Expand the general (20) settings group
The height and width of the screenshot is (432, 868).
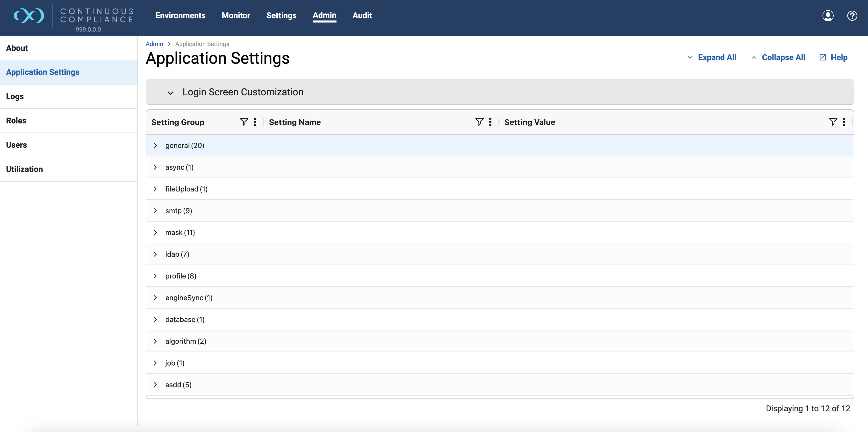tap(155, 145)
